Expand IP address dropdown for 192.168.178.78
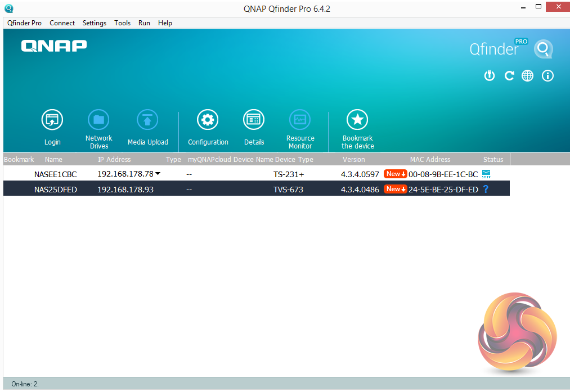This screenshot has height=392, width=570. pyautogui.click(x=158, y=174)
